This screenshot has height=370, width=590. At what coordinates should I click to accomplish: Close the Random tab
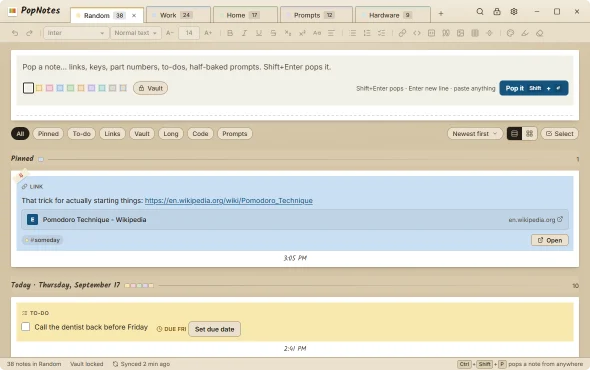134,15
